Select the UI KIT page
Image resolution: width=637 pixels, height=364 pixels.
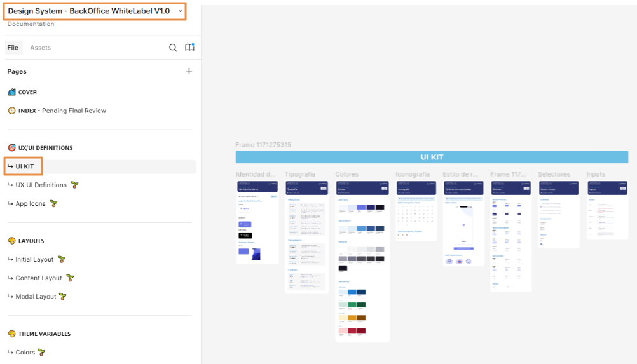click(x=24, y=166)
